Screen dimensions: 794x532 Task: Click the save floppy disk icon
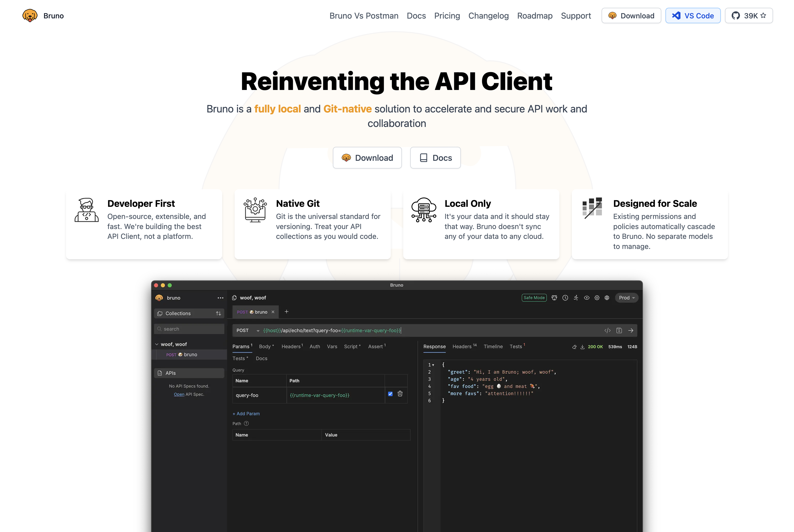point(619,330)
